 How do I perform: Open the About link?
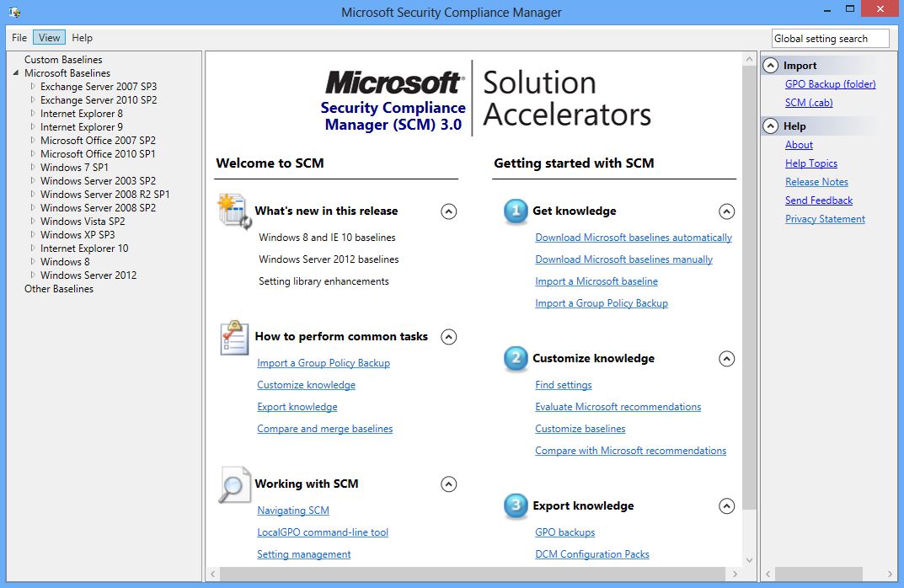tap(799, 145)
